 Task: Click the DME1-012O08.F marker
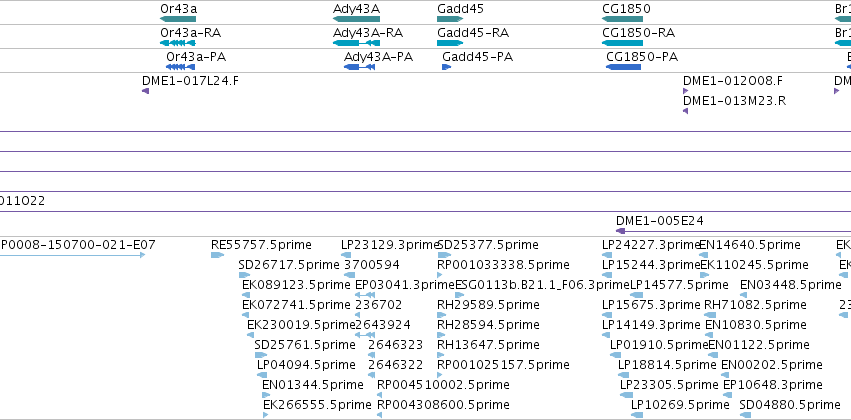coord(685,91)
